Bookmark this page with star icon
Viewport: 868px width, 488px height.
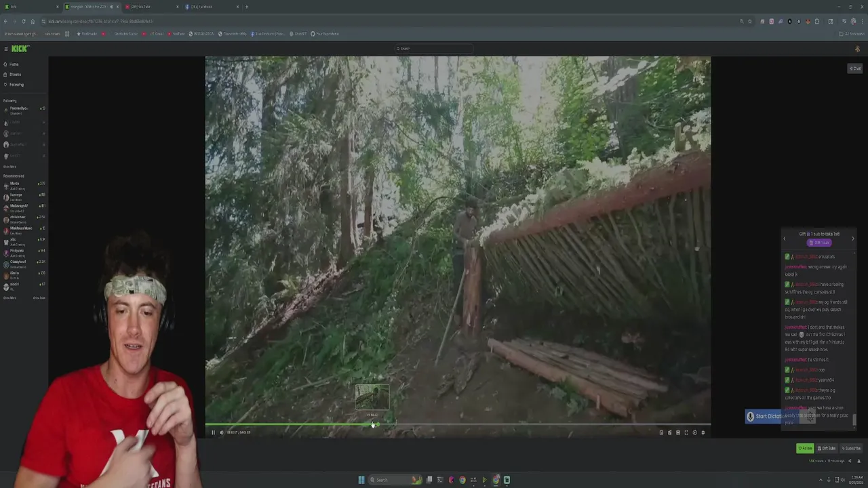pos(749,21)
